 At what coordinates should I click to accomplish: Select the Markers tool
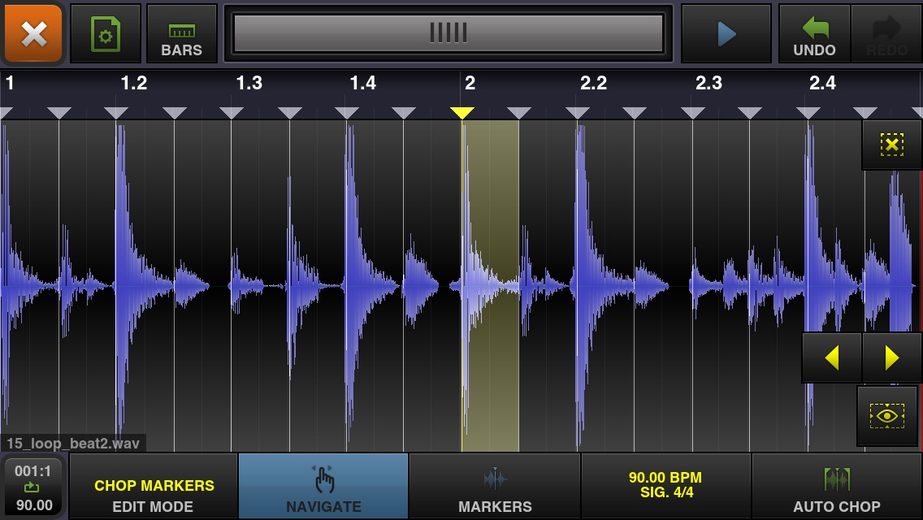494,487
